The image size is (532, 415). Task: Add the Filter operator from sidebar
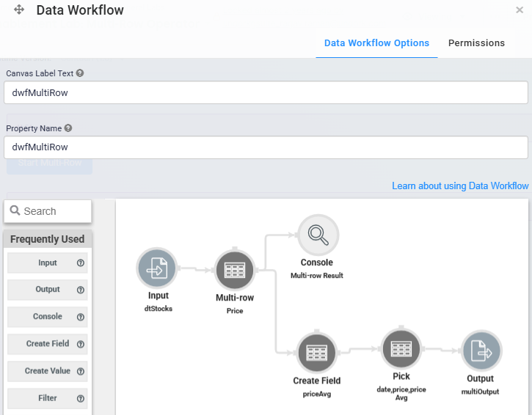[x=48, y=398]
